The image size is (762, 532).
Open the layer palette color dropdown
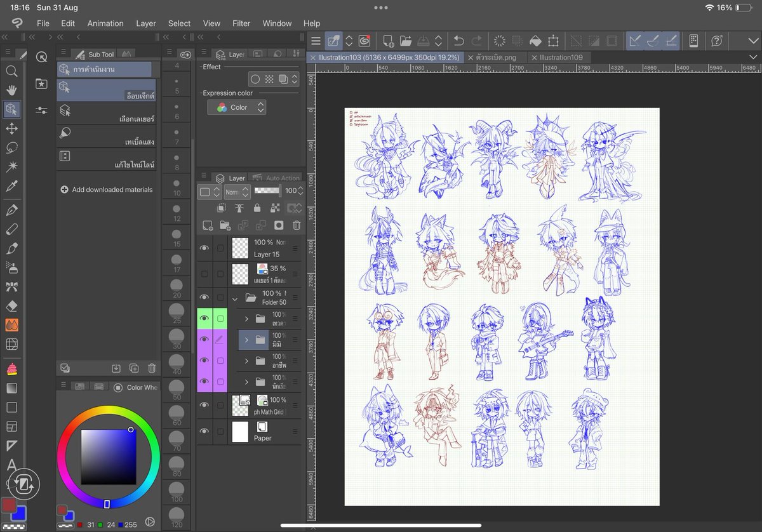tap(210, 191)
